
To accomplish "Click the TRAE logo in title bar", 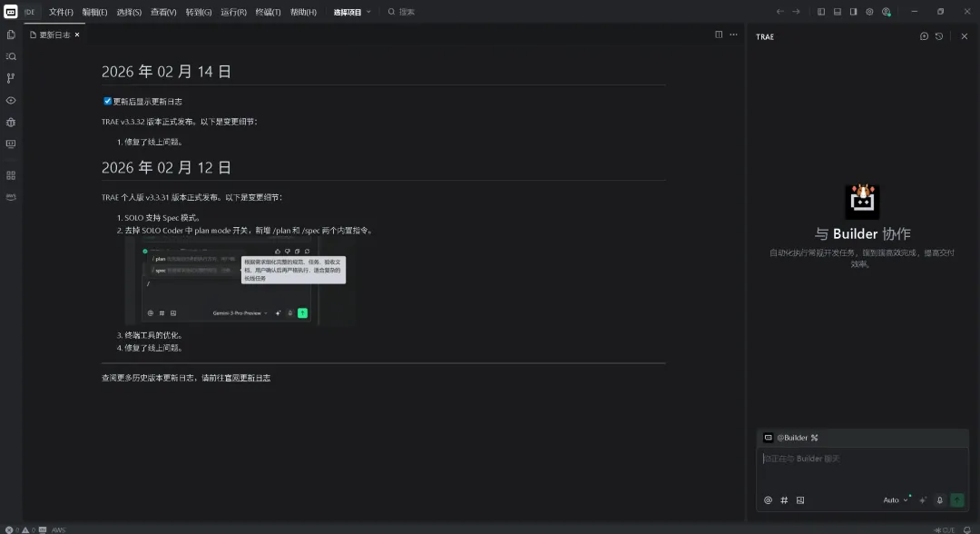I will point(11,12).
